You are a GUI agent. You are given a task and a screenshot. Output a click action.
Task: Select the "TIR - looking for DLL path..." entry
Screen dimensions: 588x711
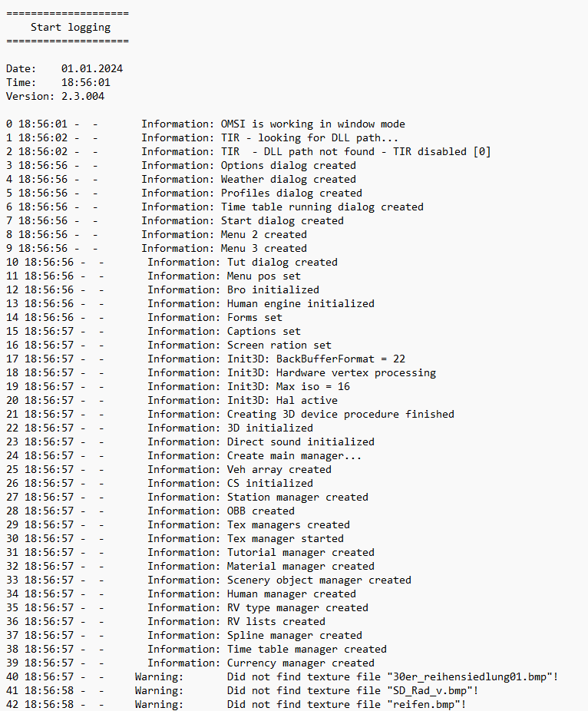click(x=309, y=137)
